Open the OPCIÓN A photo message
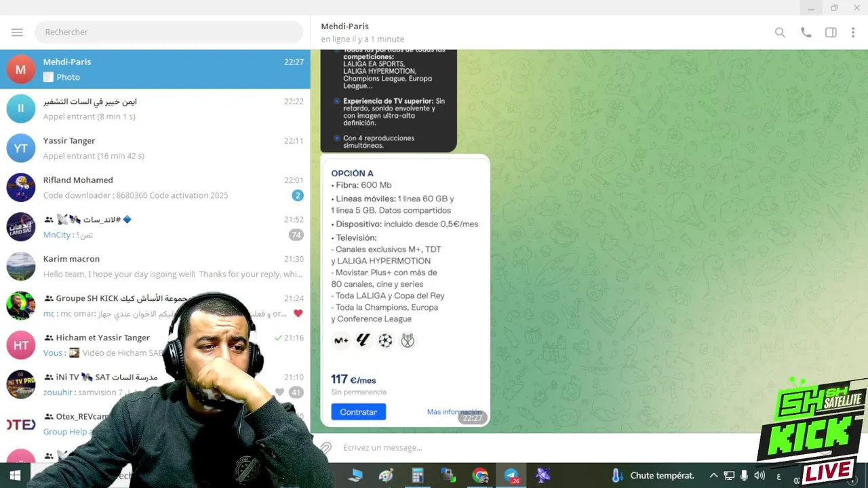868x488 pixels. pyautogui.click(x=405, y=291)
